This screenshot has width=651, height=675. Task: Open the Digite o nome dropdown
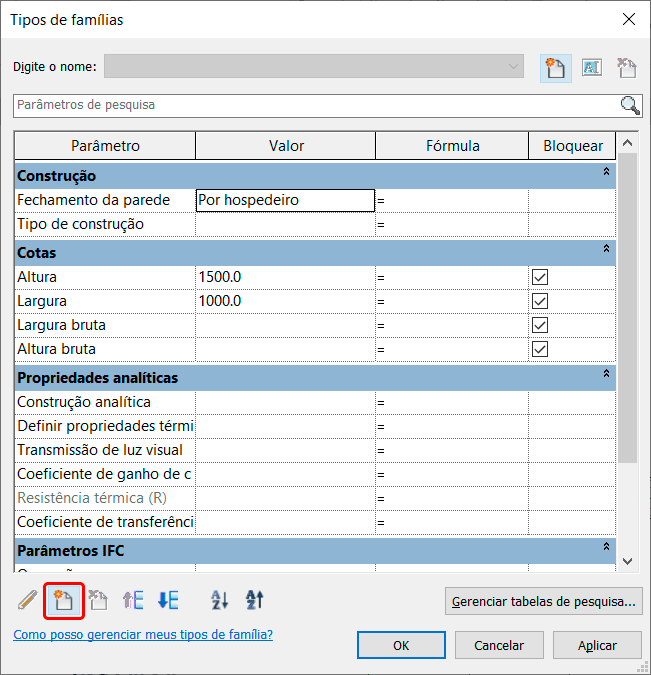point(514,67)
